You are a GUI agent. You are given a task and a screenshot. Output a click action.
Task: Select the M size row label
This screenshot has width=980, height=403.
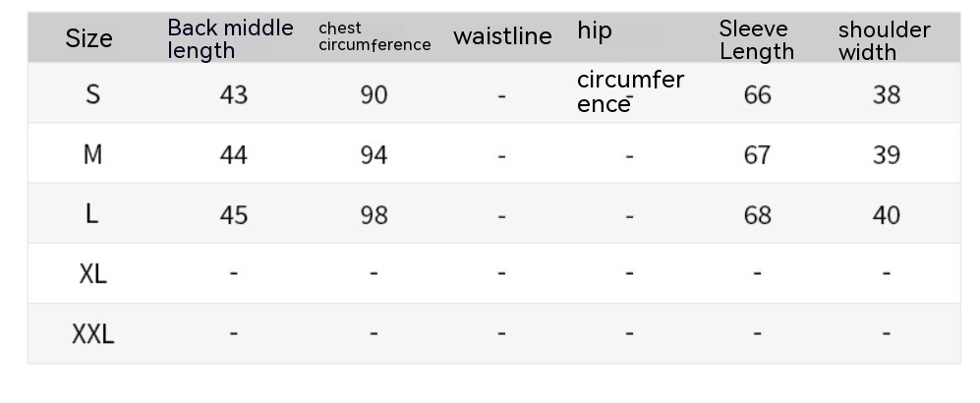(x=92, y=155)
